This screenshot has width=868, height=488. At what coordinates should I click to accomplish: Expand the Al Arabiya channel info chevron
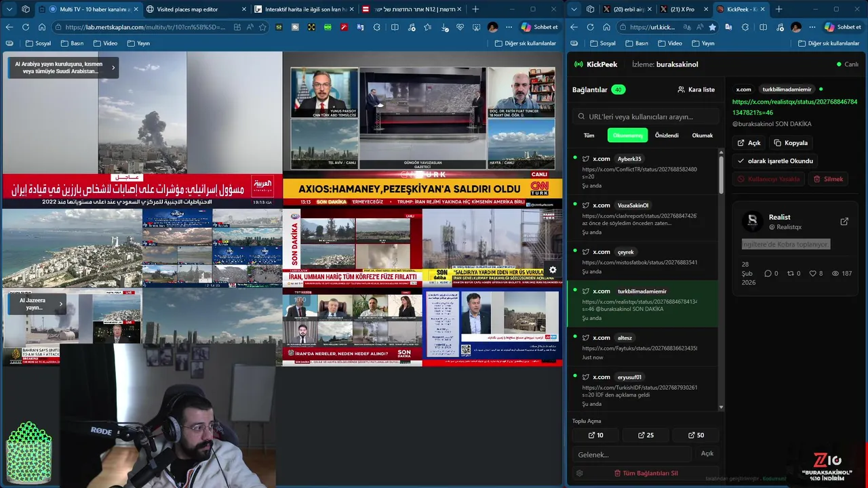pyautogui.click(x=113, y=67)
